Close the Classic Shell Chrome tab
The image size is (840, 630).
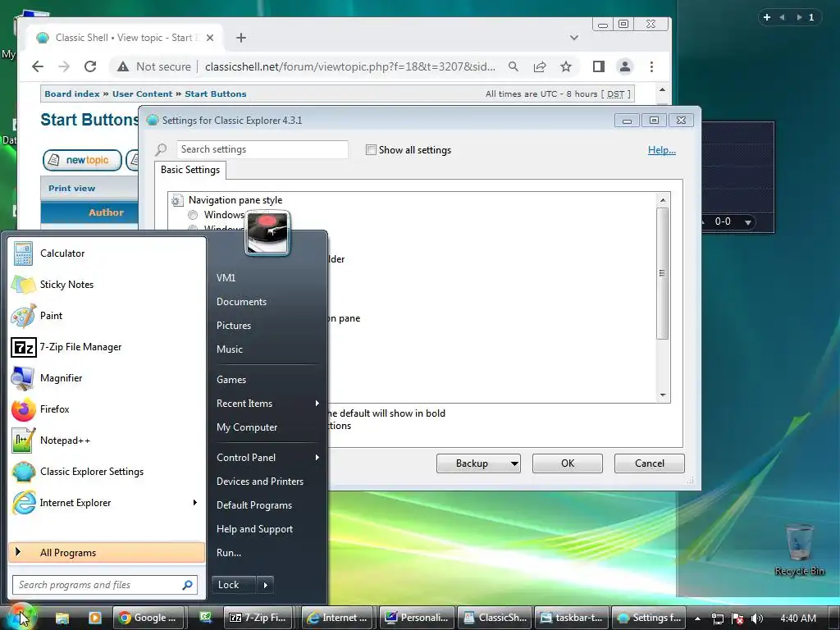tap(210, 38)
